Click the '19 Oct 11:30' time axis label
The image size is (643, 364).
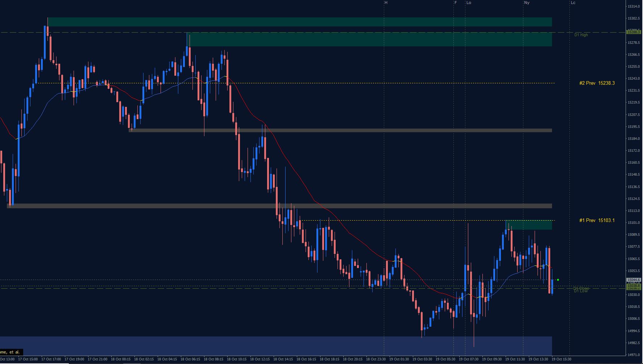(x=515, y=359)
